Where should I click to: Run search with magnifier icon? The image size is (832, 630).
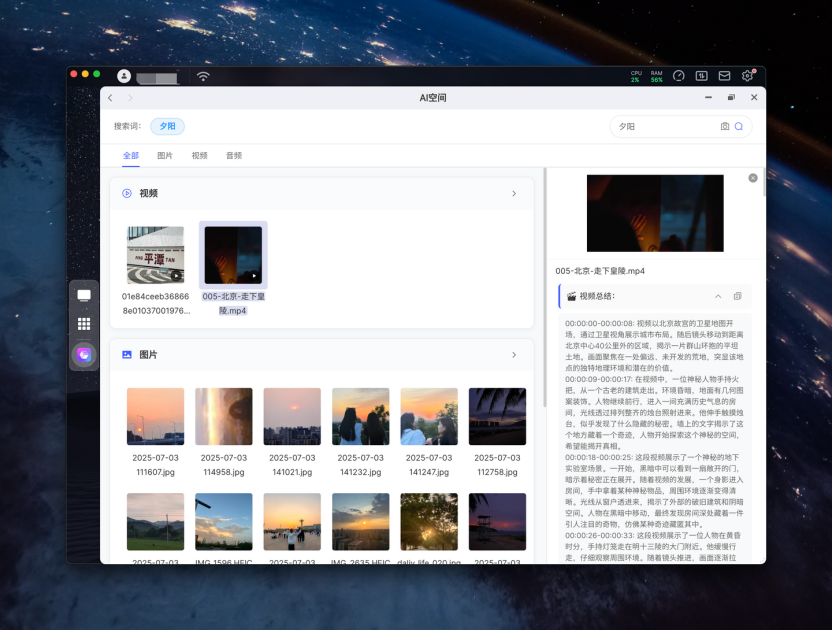click(739, 126)
